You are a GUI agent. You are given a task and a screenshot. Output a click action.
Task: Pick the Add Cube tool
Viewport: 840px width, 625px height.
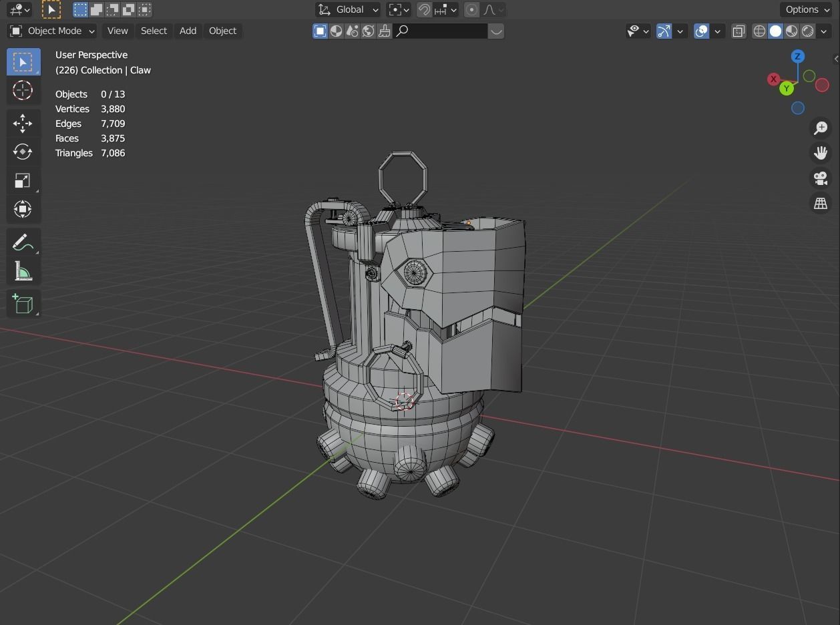click(x=23, y=304)
